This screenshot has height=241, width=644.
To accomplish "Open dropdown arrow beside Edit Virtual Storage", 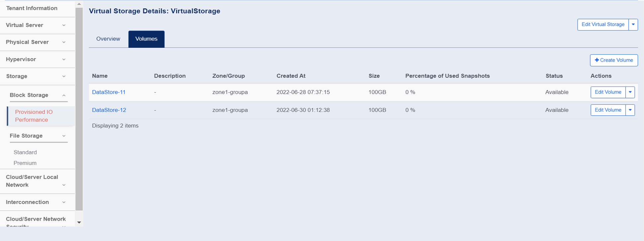I will click(633, 25).
